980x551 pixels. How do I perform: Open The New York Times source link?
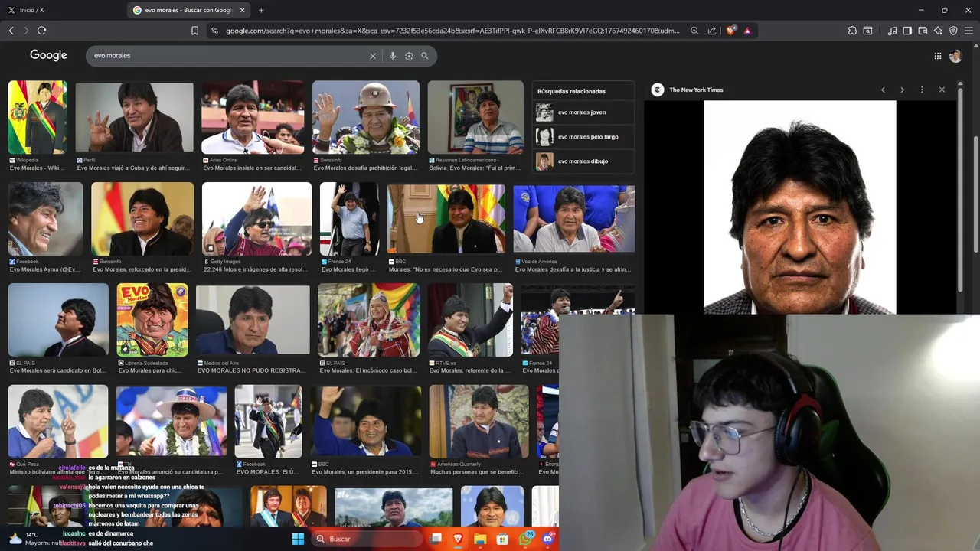[688, 90]
